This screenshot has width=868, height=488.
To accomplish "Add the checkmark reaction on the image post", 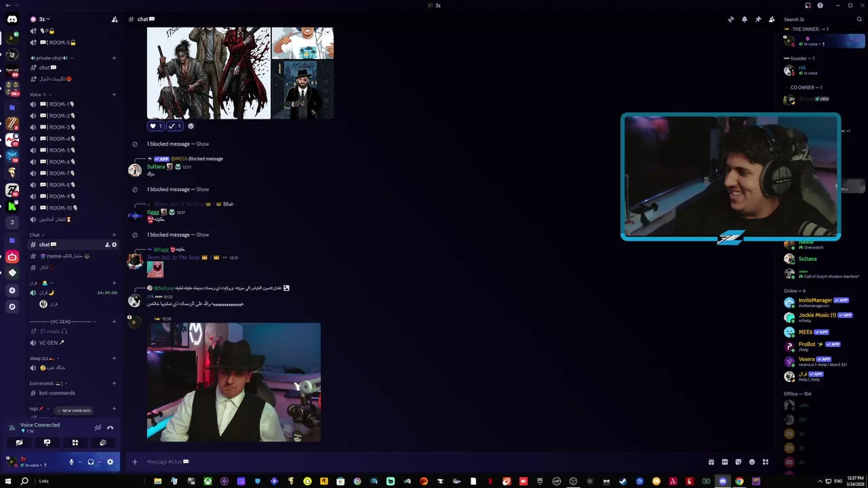I will [175, 126].
